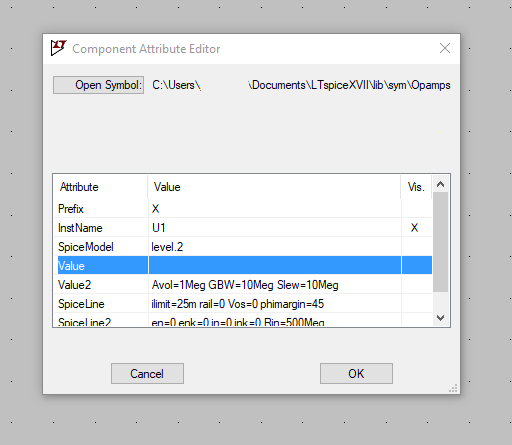Edit the SpiceModel value level.2
The width and height of the screenshot is (512, 445).
click(x=275, y=247)
